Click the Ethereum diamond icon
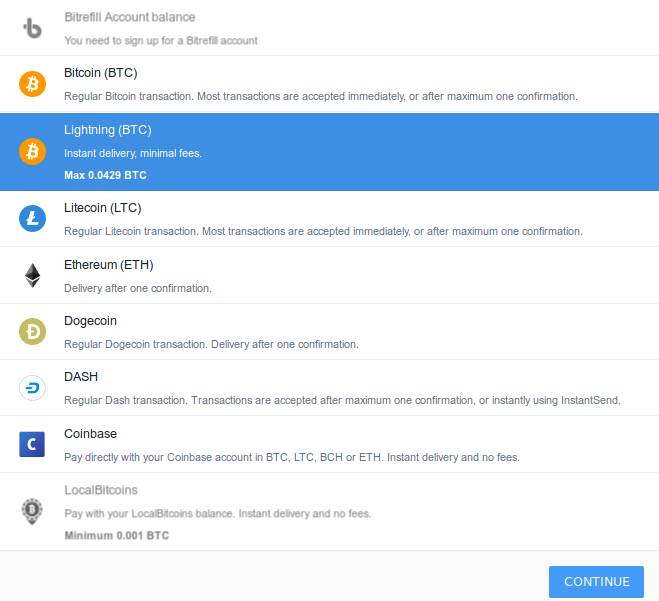 [32, 276]
